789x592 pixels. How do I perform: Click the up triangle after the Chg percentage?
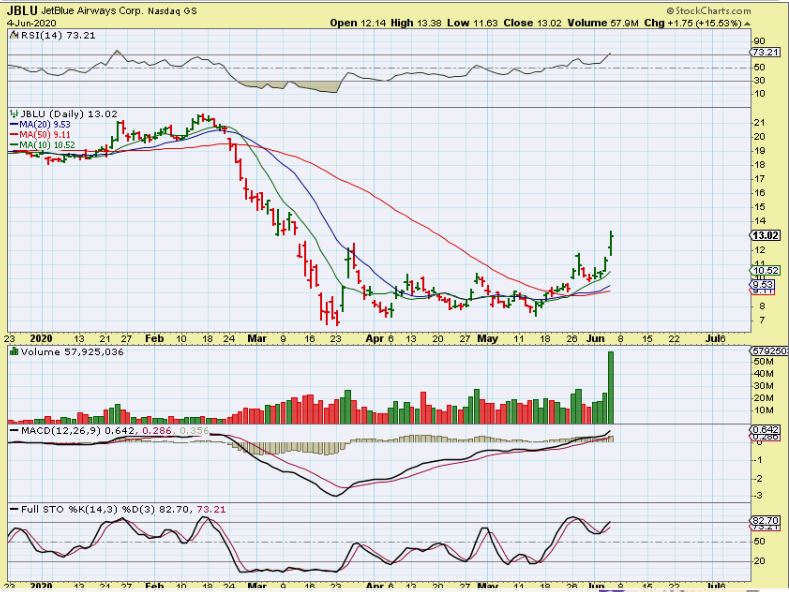click(747, 23)
